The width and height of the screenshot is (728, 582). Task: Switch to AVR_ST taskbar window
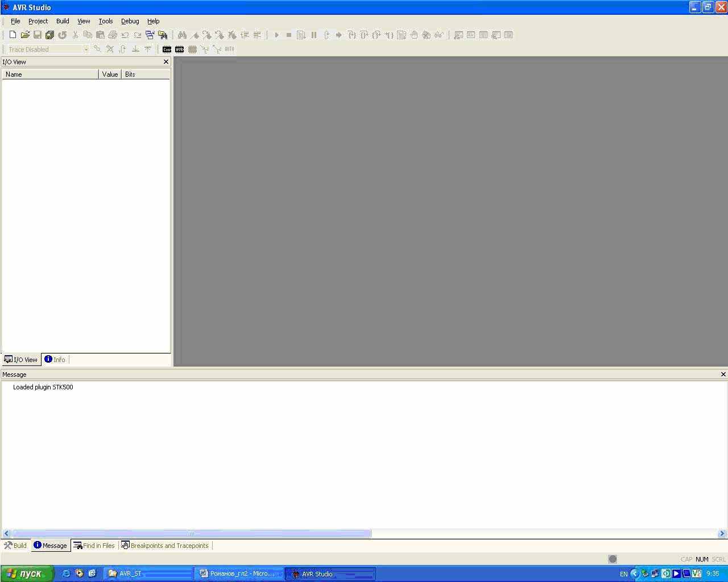click(x=149, y=573)
